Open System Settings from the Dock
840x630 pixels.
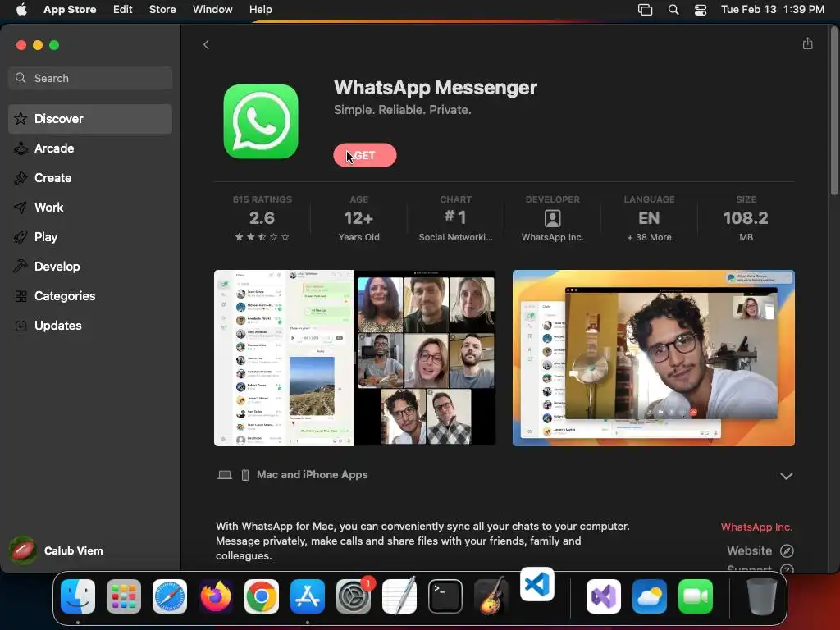(354, 596)
